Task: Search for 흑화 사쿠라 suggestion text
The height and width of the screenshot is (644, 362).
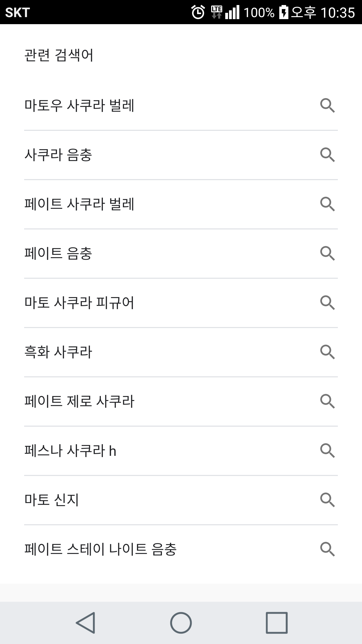Action: [x=58, y=352]
